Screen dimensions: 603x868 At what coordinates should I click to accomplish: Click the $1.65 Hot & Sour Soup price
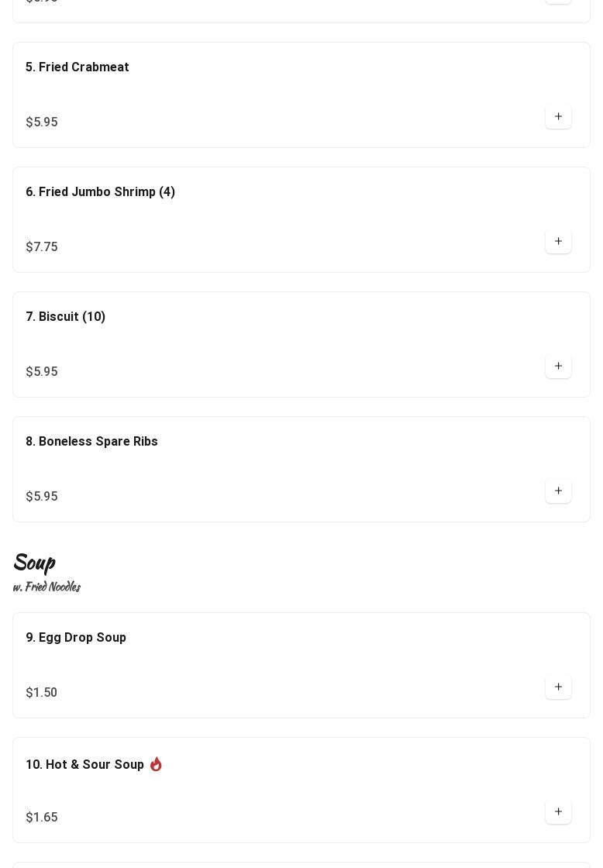click(42, 818)
